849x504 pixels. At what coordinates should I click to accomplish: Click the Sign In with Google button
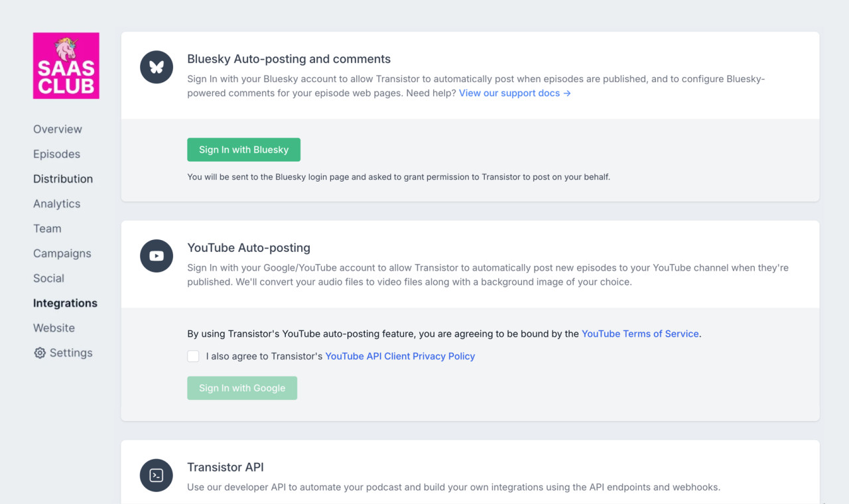(242, 388)
